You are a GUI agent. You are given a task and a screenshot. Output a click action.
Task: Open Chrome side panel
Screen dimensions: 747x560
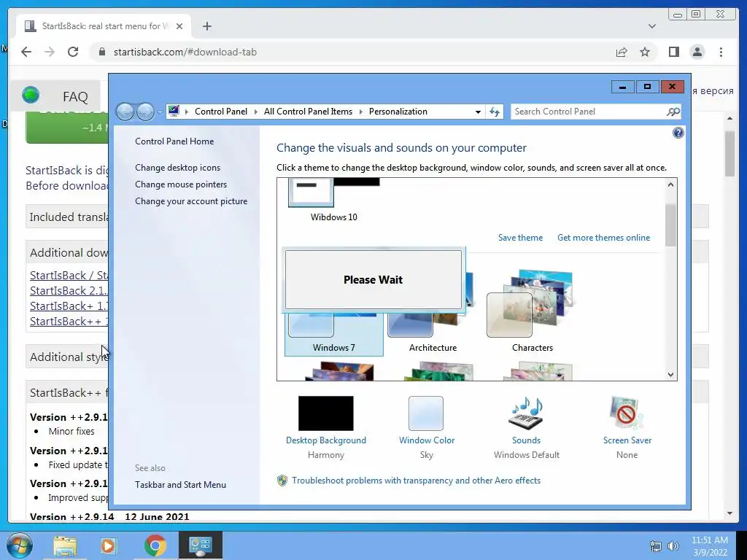pyautogui.click(x=673, y=52)
